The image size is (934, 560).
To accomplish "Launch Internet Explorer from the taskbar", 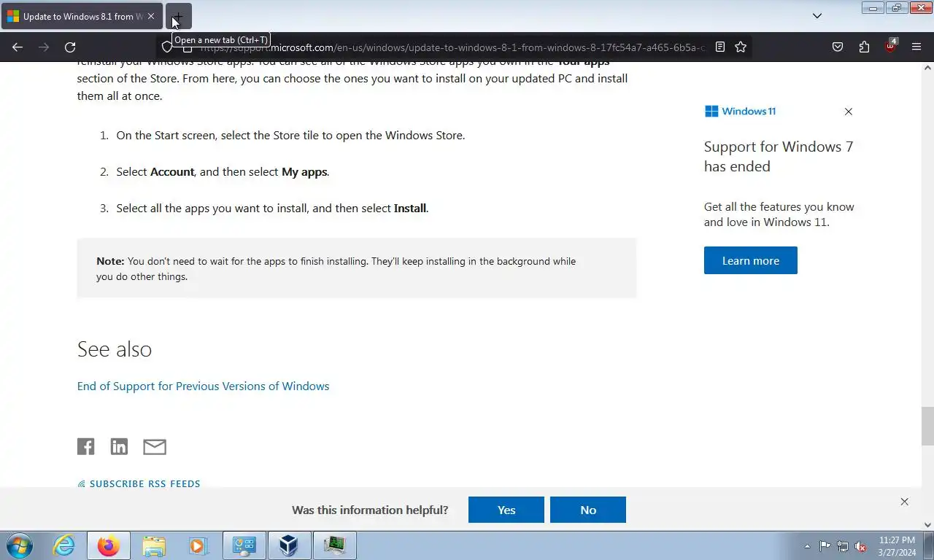I will (x=64, y=545).
